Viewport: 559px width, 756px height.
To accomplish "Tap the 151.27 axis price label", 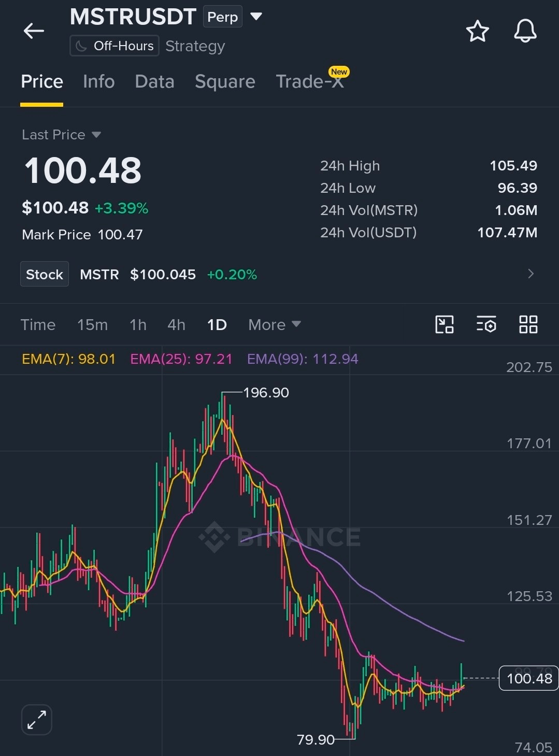I will coord(529,520).
